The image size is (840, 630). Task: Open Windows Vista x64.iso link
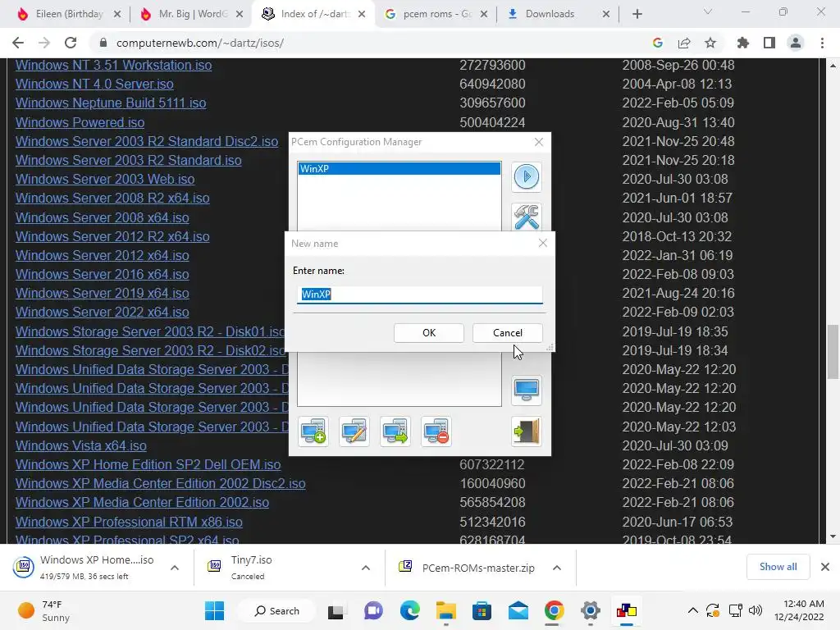coord(81,445)
